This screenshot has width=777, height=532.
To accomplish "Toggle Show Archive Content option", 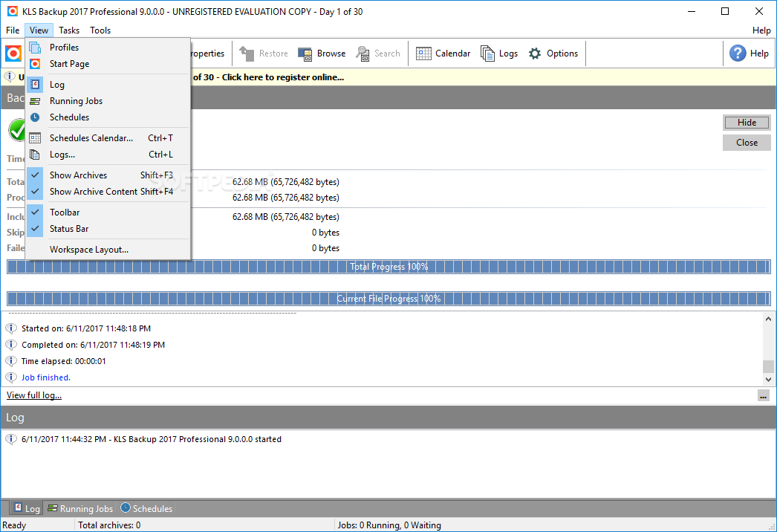I will click(108, 192).
